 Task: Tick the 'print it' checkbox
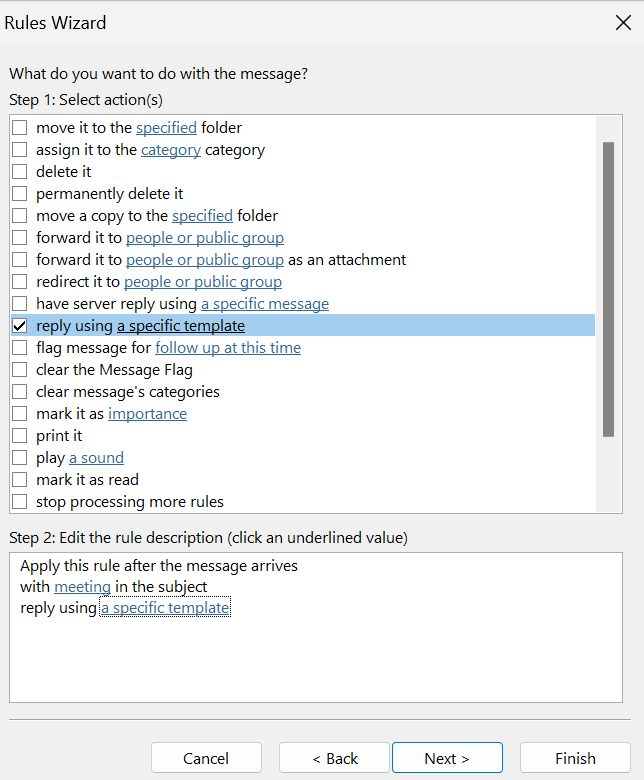pos(19,436)
